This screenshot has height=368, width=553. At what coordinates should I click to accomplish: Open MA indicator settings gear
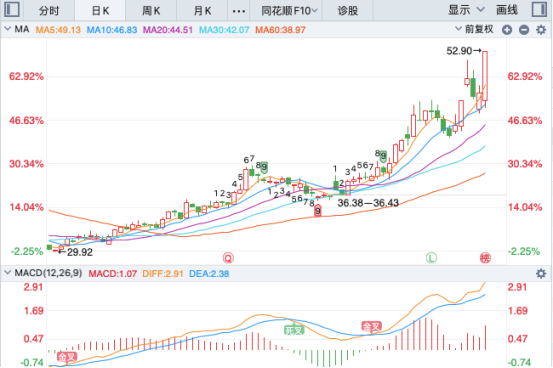click(541, 30)
